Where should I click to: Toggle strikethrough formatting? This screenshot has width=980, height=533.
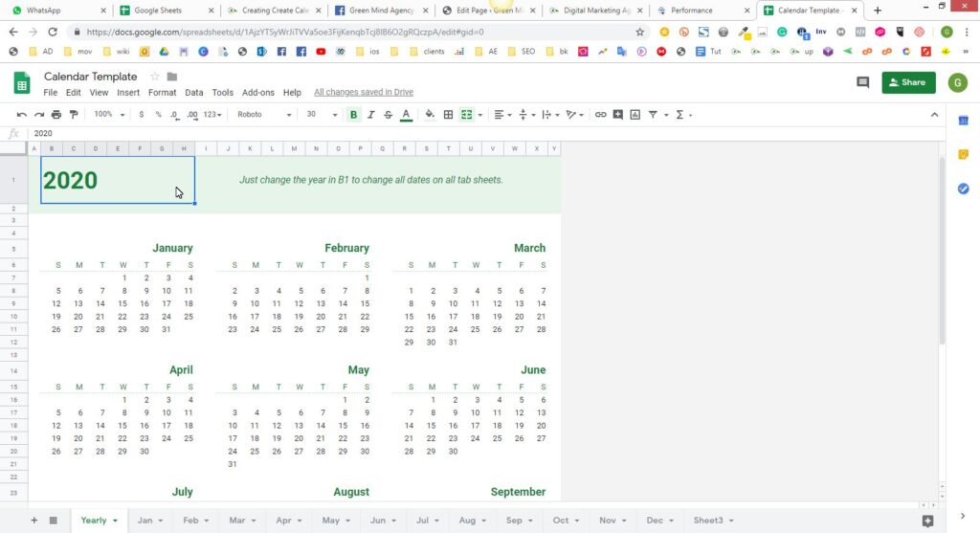click(389, 114)
